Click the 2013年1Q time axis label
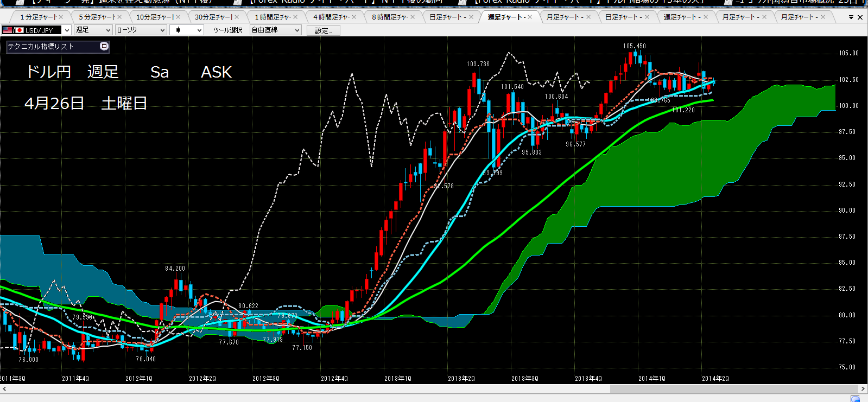This screenshot has width=868, height=402. [x=398, y=379]
